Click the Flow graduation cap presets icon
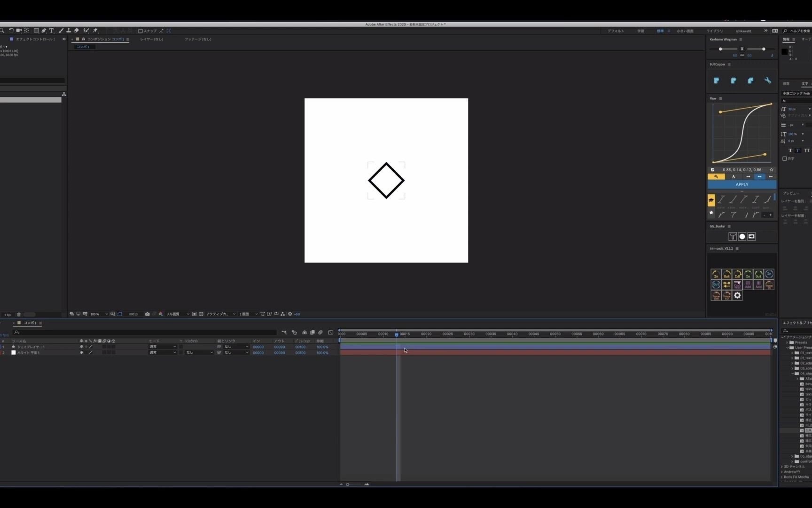Image resolution: width=812 pixels, height=508 pixels. [x=711, y=200]
